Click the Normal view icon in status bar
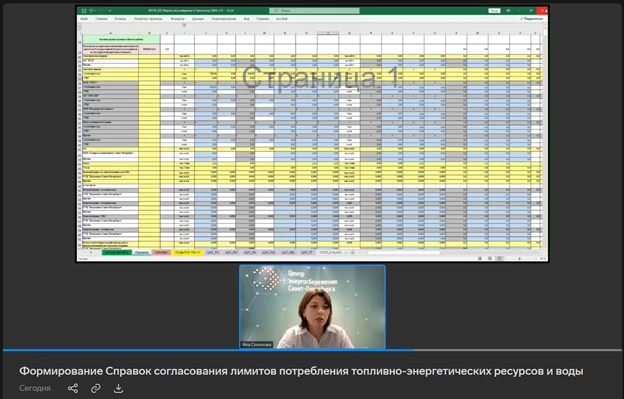 [x=480, y=259]
